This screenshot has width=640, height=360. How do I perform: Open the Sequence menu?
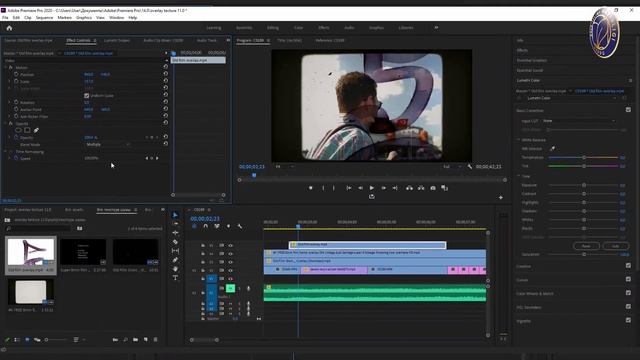(44, 18)
